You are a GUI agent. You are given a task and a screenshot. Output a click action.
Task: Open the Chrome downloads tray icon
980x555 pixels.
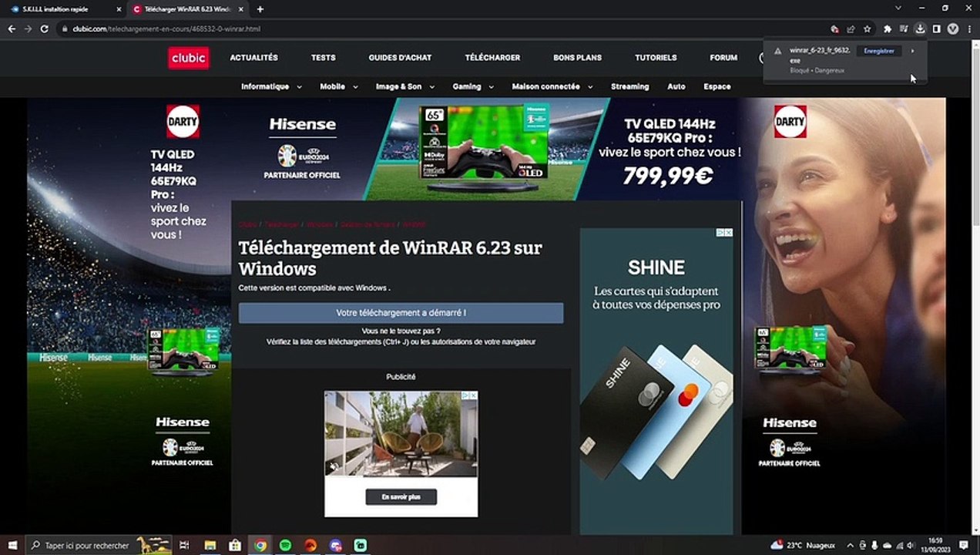coord(920,29)
